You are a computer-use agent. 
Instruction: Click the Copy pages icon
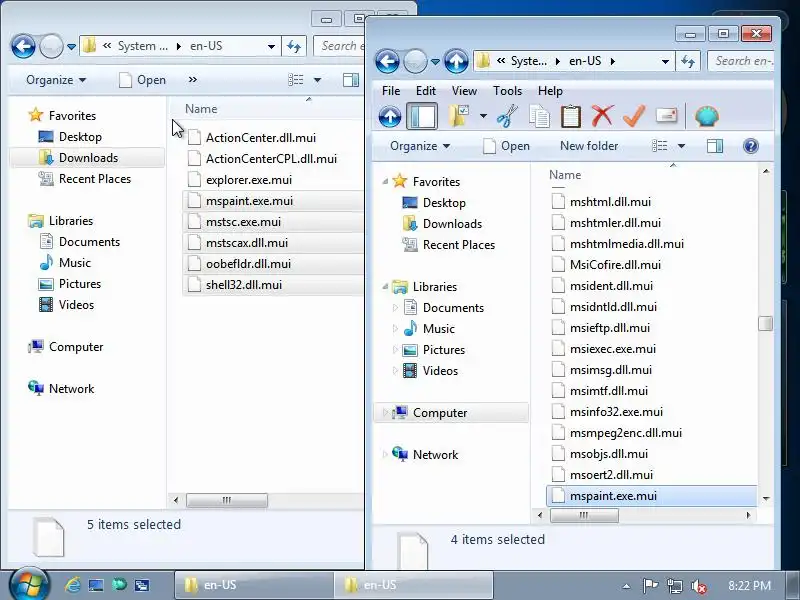tap(539, 116)
